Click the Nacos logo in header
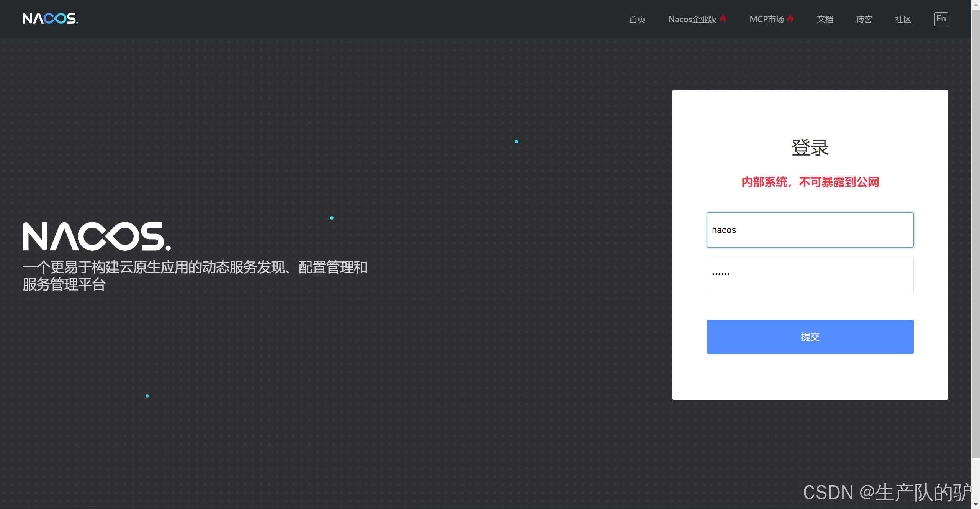This screenshot has height=509, width=980. click(50, 18)
